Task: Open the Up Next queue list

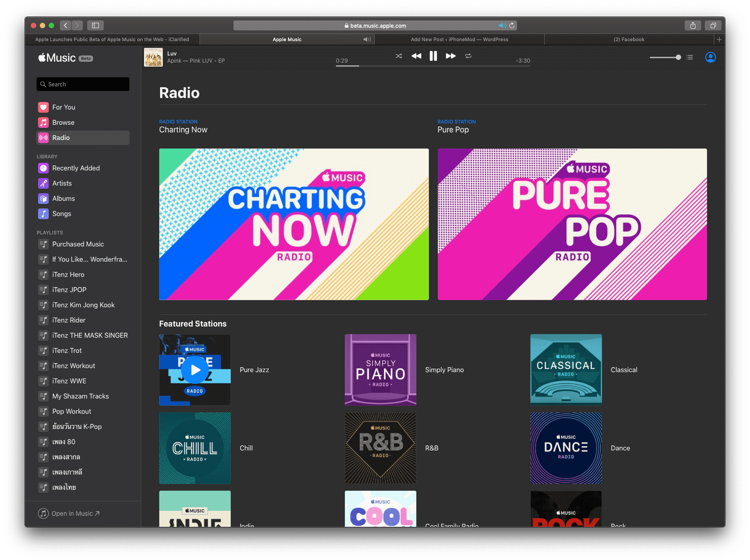Action: (689, 57)
